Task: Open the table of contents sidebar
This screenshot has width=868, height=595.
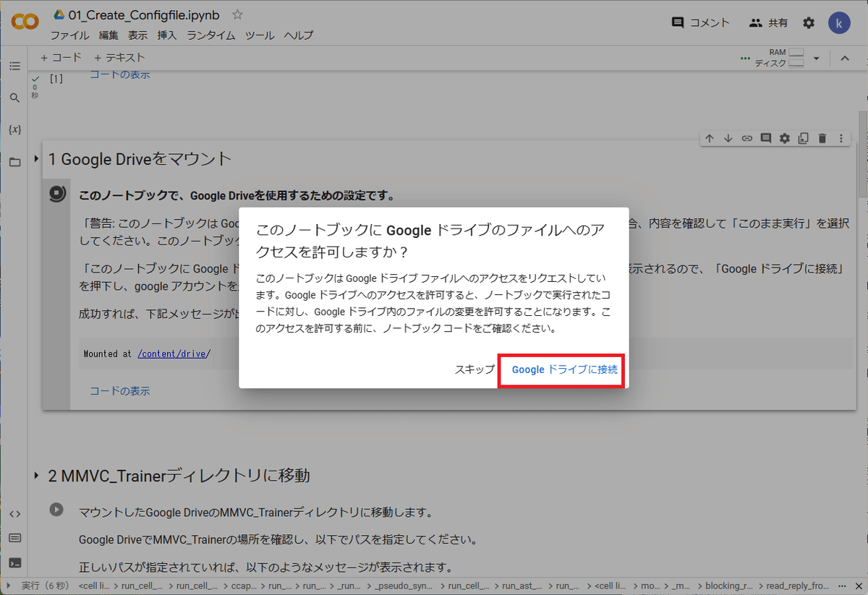Action: tap(14, 66)
